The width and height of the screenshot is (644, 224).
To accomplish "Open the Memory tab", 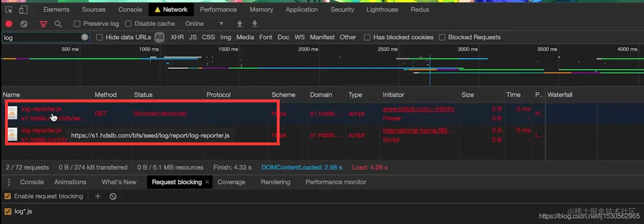I will click(x=261, y=9).
